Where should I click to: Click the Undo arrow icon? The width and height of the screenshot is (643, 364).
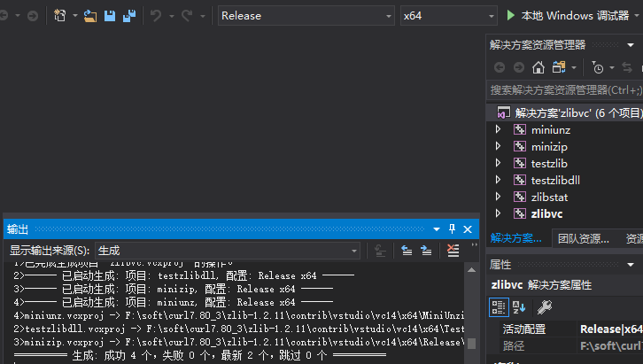[156, 16]
